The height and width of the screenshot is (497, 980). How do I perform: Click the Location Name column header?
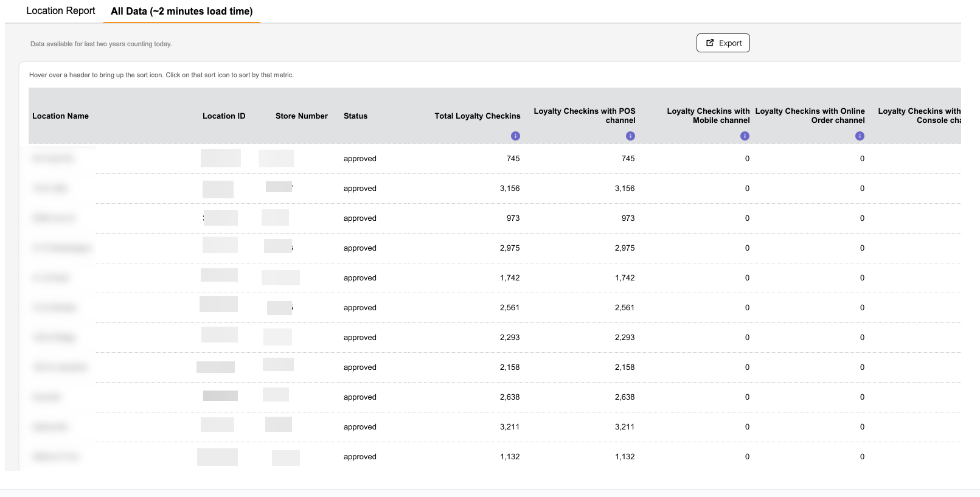(60, 116)
